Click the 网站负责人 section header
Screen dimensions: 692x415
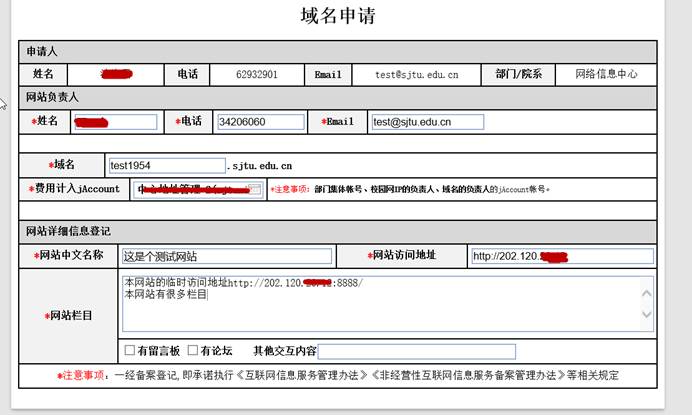(338, 98)
